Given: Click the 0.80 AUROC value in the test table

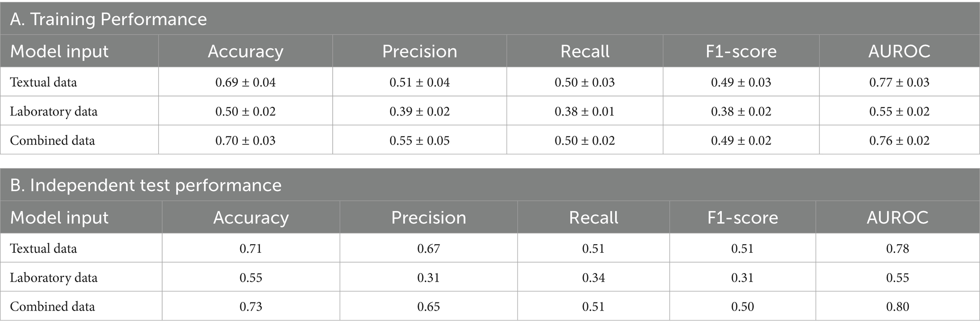Looking at the screenshot, I should (x=898, y=307).
